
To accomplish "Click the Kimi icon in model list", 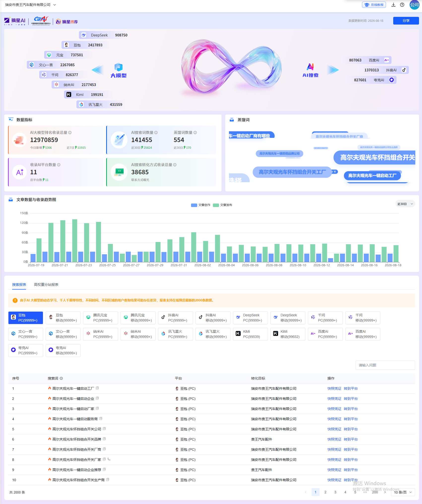I will (69, 94).
